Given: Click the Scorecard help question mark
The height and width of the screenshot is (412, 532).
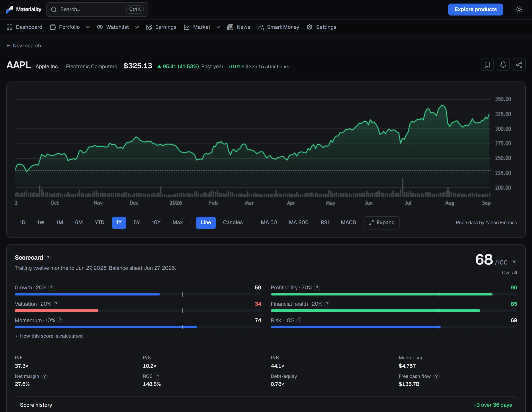Looking at the screenshot, I should pos(48,258).
